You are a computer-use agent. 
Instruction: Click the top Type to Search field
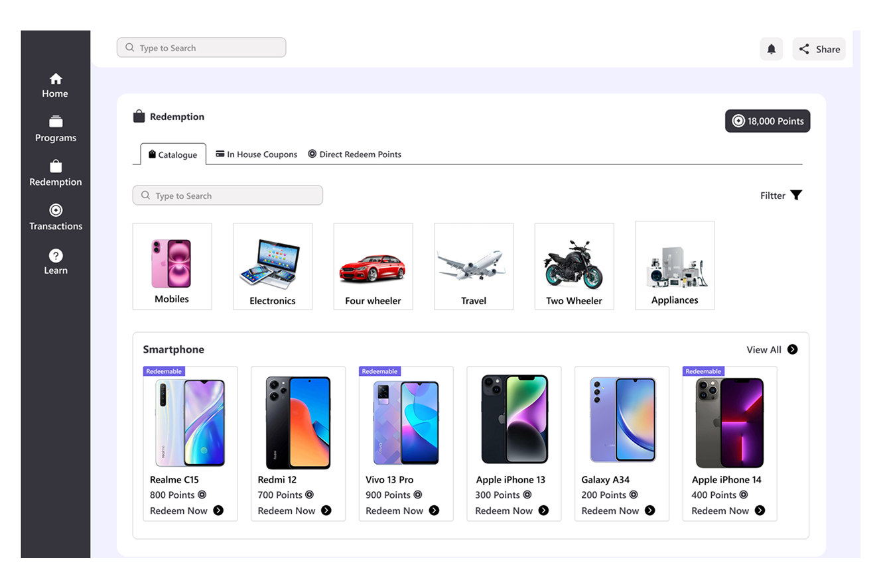coord(202,48)
